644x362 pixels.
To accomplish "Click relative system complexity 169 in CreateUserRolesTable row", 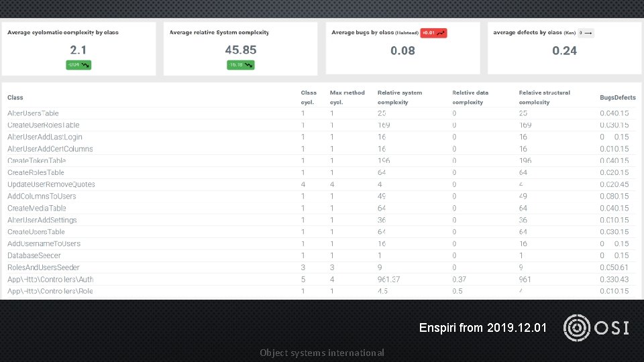I will tap(384, 125).
